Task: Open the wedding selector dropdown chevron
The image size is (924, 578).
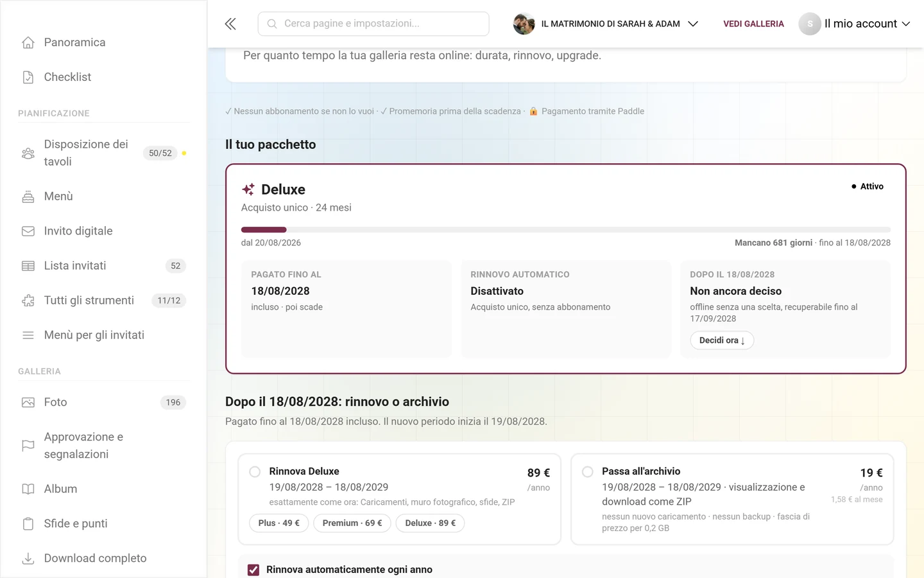Action: tap(693, 24)
